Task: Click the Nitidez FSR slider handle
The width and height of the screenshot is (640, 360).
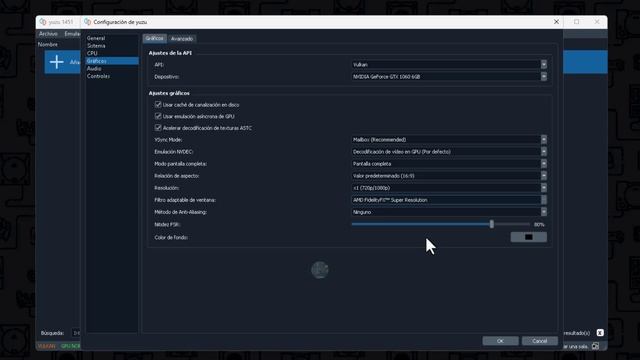Action: tap(492, 224)
